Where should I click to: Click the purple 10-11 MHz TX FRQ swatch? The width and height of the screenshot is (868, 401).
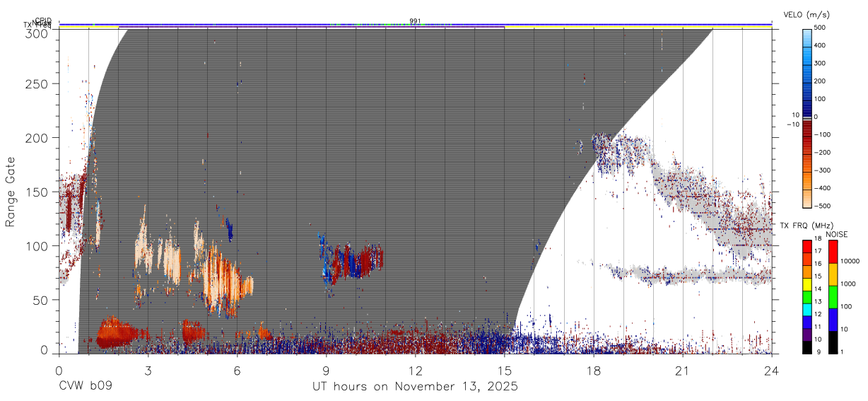pos(807,335)
